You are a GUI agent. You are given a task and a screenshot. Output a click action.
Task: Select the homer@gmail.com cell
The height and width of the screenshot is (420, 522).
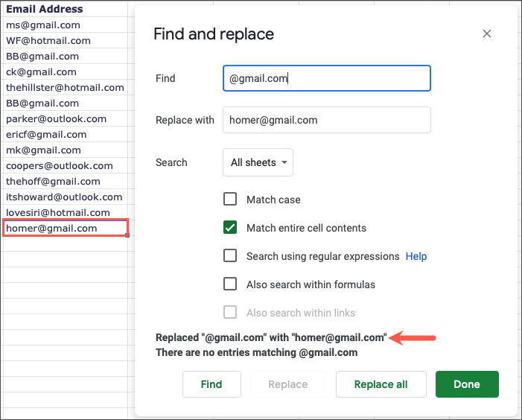tap(66, 229)
